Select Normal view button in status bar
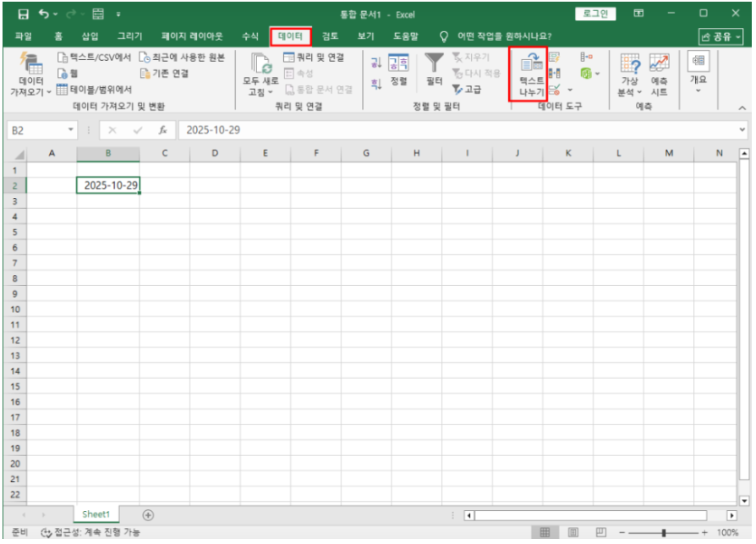 pyautogui.click(x=545, y=533)
